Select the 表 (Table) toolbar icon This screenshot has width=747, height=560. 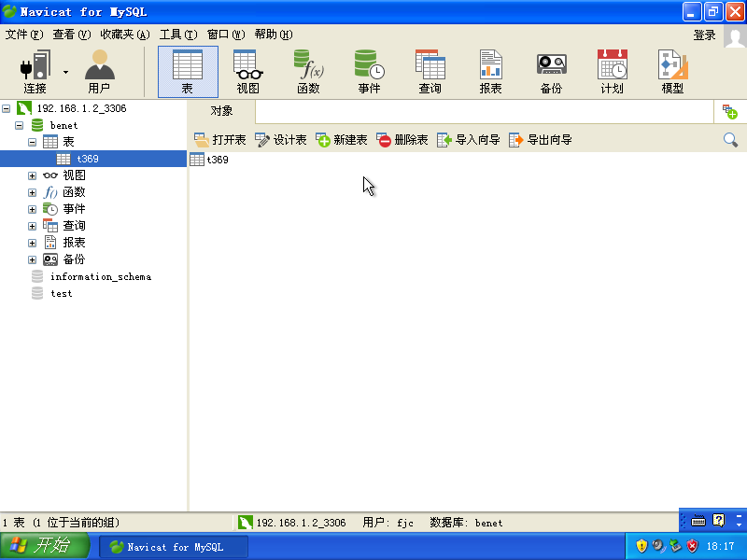pos(188,72)
